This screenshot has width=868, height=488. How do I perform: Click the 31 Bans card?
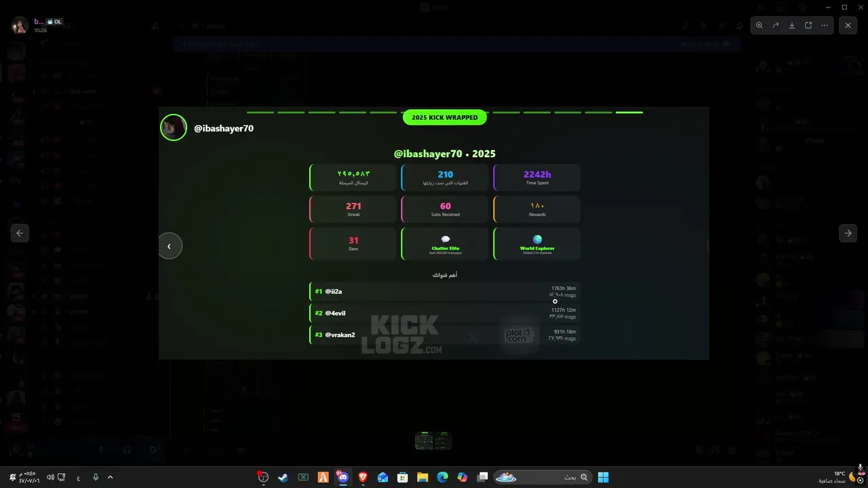pyautogui.click(x=353, y=243)
